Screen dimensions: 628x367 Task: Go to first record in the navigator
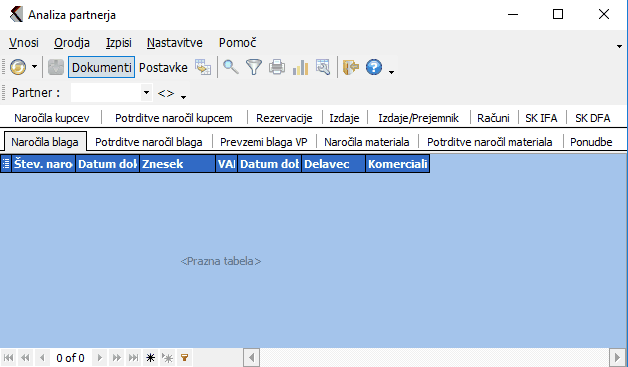[8, 357]
